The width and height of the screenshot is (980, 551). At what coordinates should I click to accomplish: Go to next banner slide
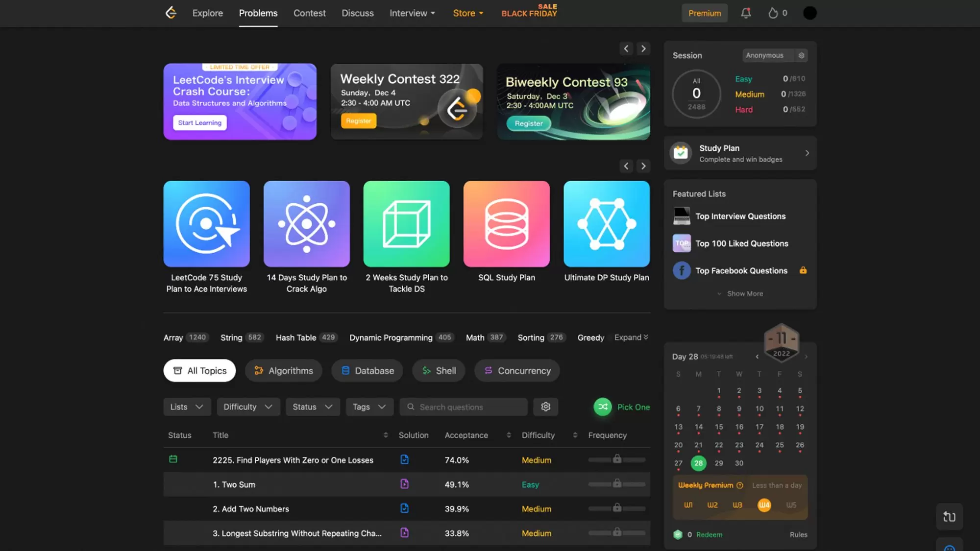643,48
